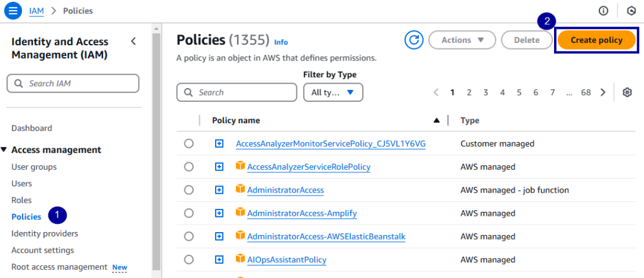This screenshot has width=644, height=278.
Task: Click the AdministratorAccess orange box icon
Action: [240, 190]
